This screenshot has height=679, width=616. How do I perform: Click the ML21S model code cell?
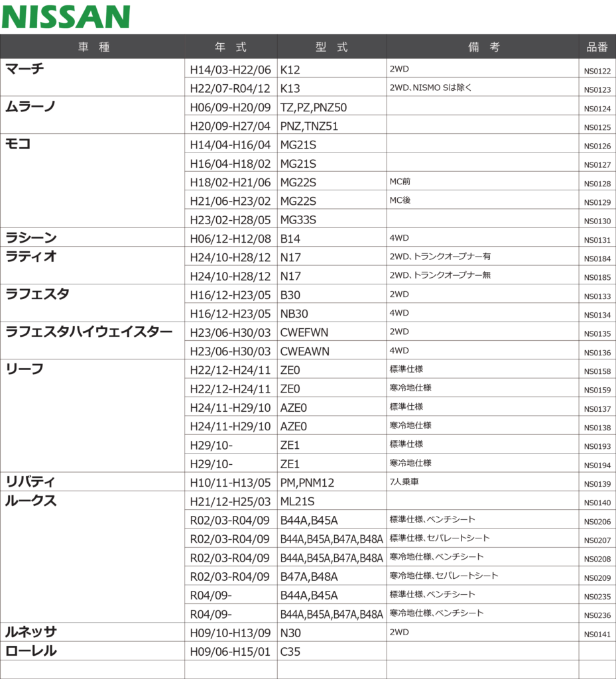[298, 501]
